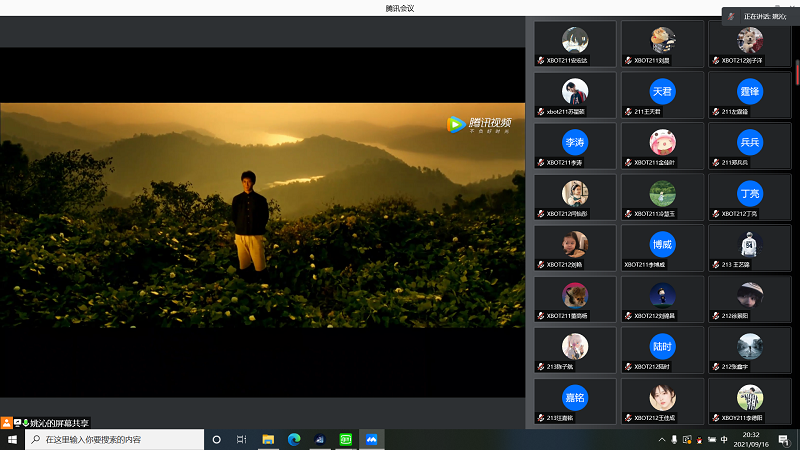
Task: Open the green iQIYI icon on taskbar
Action: [345, 439]
